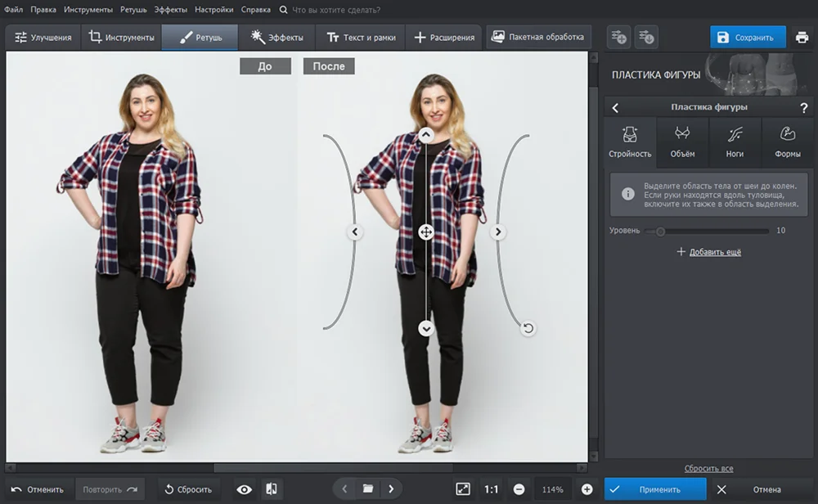Click the add preset icon with plus
Screen dimensions: 818x504
(x=619, y=37)
